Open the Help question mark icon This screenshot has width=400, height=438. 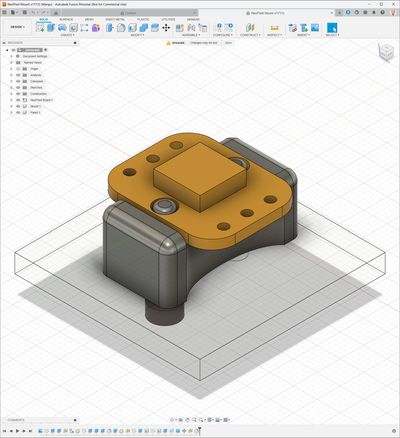coord(382,12)
